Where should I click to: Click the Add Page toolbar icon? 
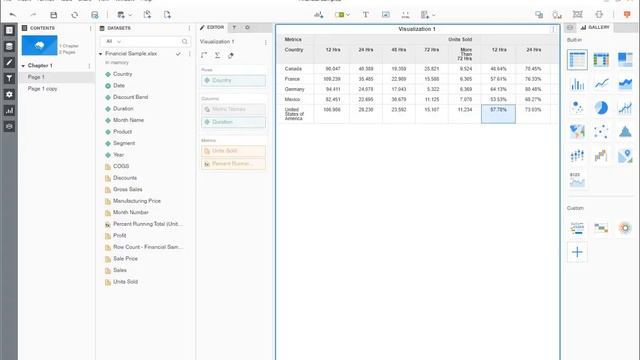[x=167, y=15]
